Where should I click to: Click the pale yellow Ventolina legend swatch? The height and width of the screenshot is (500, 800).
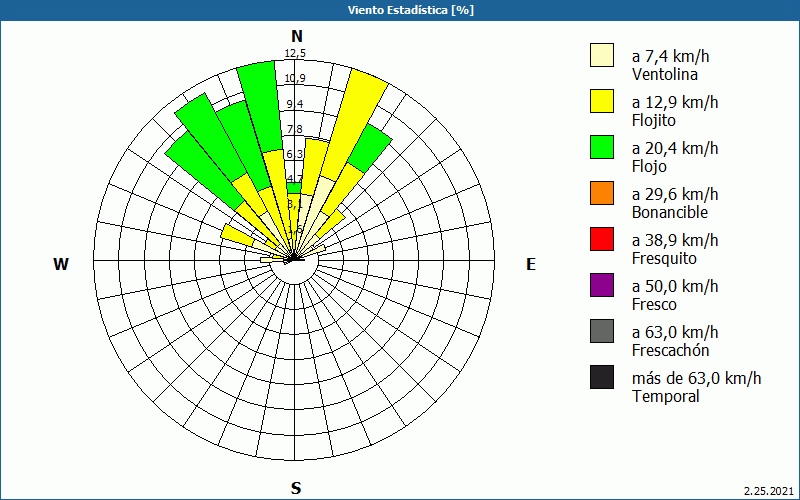[x=602, y=55]
